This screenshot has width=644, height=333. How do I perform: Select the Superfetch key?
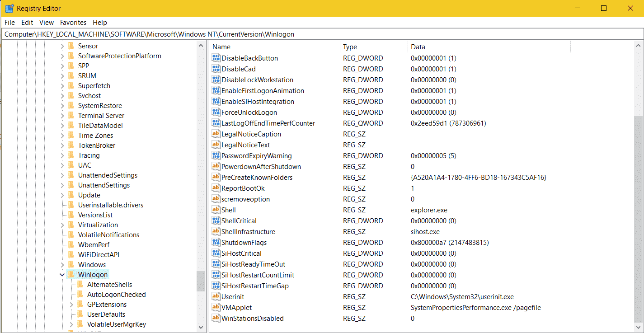click(x=94, y=86)
